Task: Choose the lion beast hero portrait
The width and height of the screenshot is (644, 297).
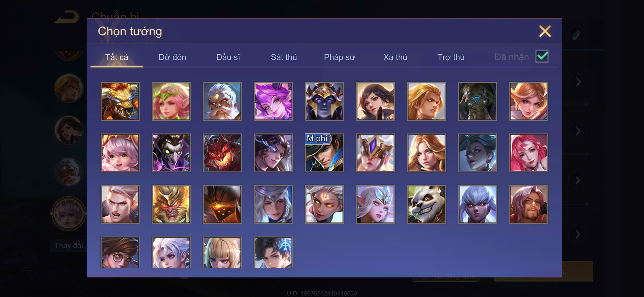Action: pos(120,101)
